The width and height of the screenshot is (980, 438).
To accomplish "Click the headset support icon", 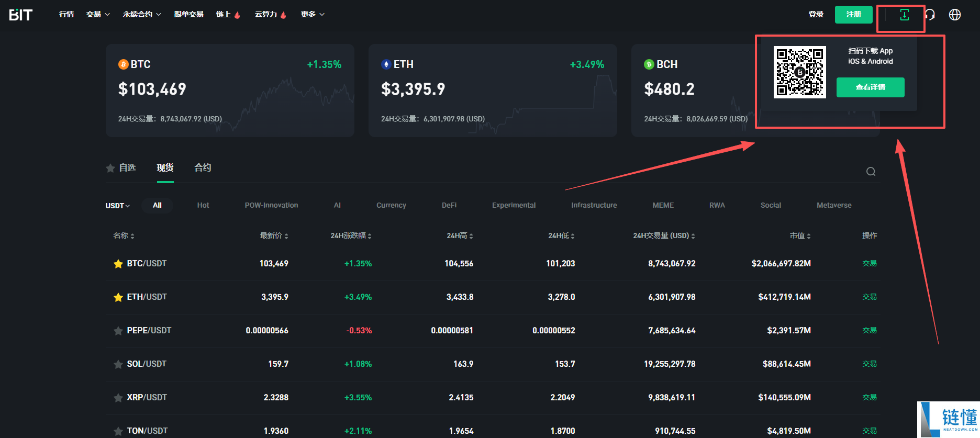I will tap(931, 15).
